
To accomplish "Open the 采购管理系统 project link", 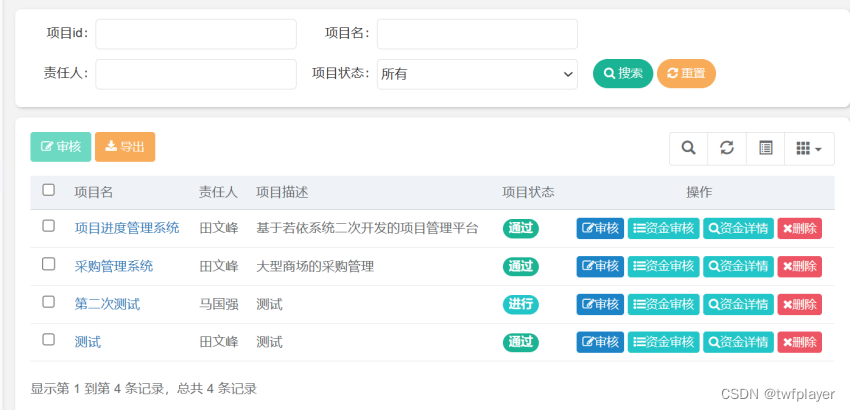I will tap(114, 266).
